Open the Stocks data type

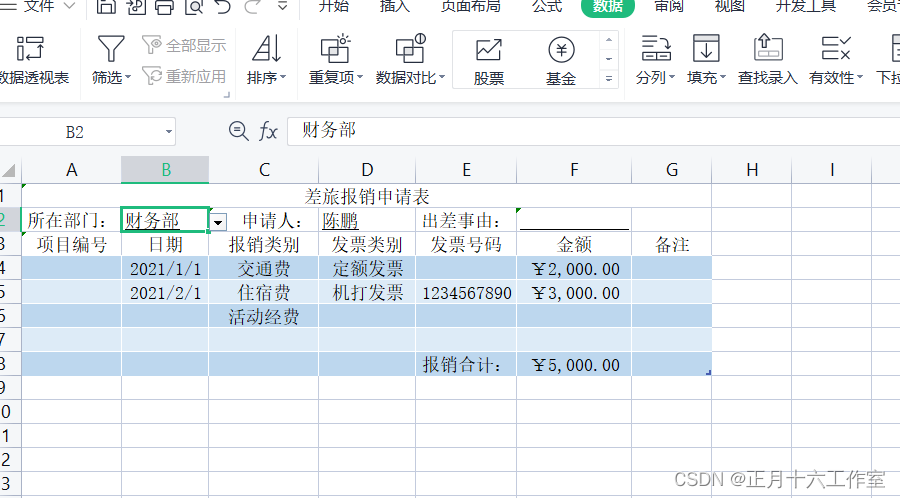coord(489,60)
